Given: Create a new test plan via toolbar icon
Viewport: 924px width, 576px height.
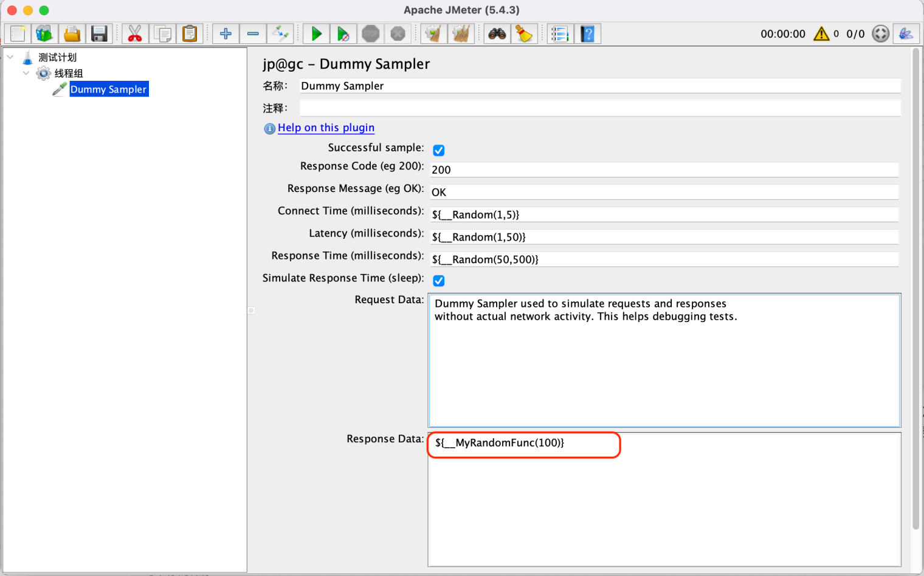Looking at the screenshot, I should tap(18, 33).
